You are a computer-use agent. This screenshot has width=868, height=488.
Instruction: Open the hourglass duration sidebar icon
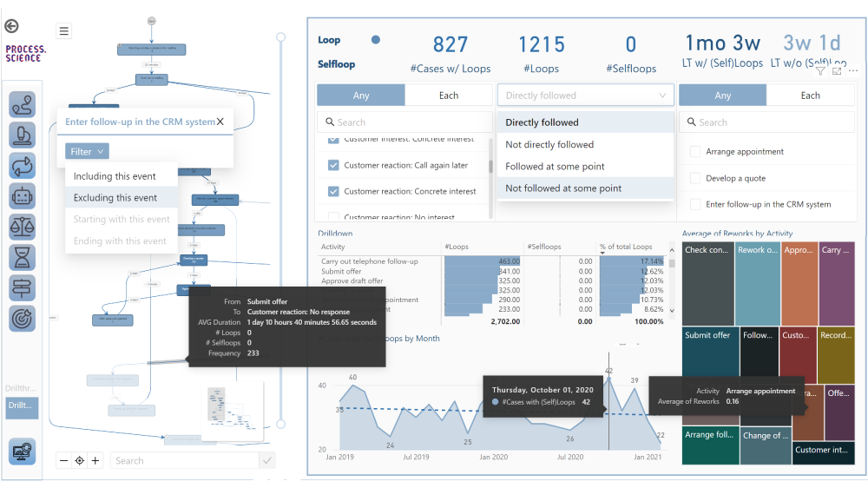23,258
